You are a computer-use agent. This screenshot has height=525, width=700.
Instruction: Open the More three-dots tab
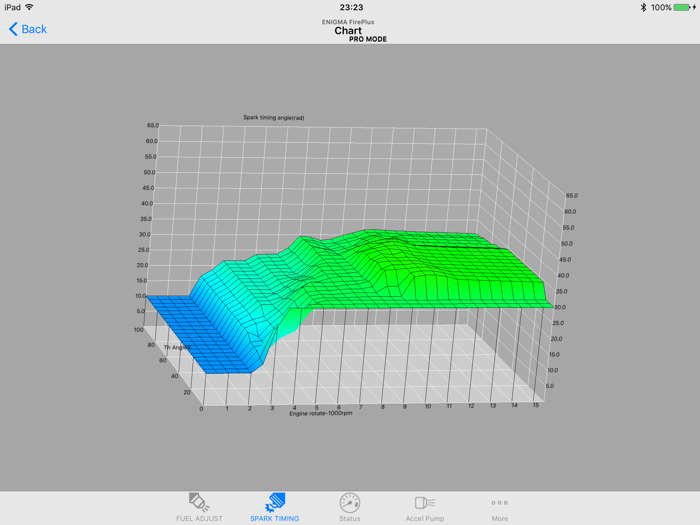coord(499,502)
